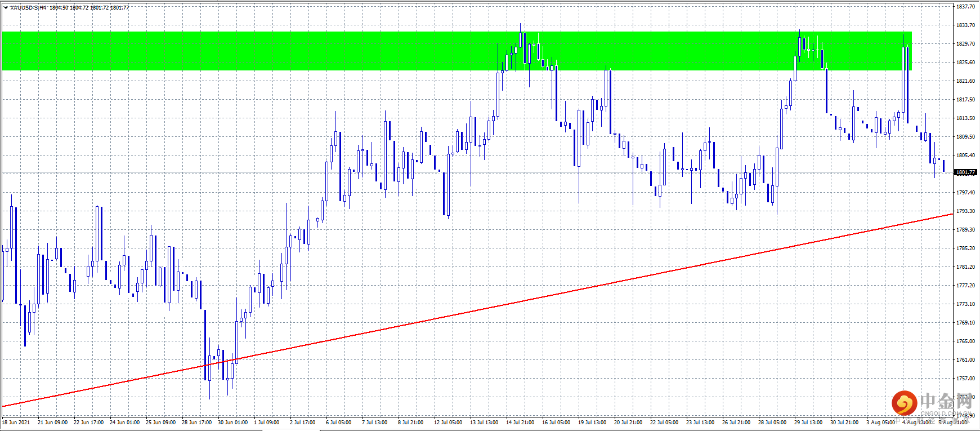Image resolution: width=980 pixels, height=431 pixels.
Task: Click the 1833.70 price axis label
Action: [x=965, y=25]
